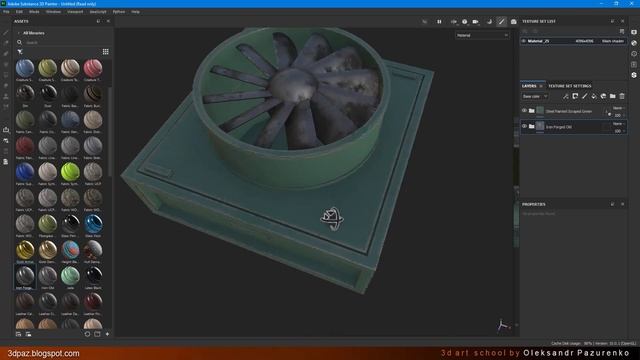Toggle visibility of Iron Forged Old layer
Image resolution: width=640 pixels, height=360 pixels.
point(524,126)
